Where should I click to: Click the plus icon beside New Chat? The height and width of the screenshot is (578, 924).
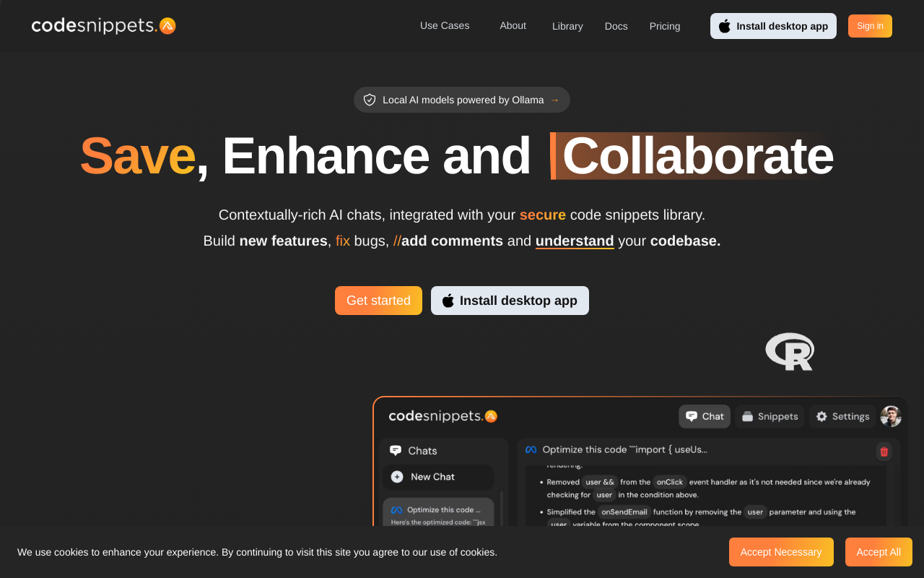coord(397,477)
